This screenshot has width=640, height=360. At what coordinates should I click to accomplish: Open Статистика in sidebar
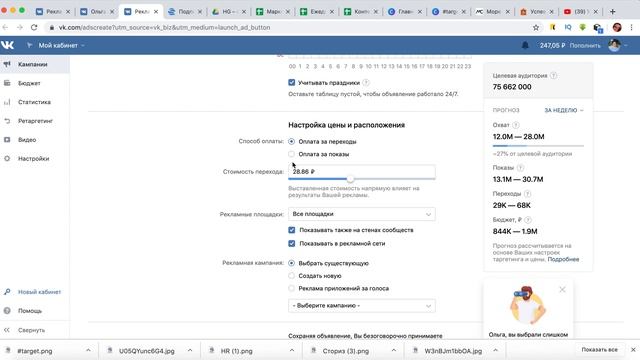tap(35, 102)
